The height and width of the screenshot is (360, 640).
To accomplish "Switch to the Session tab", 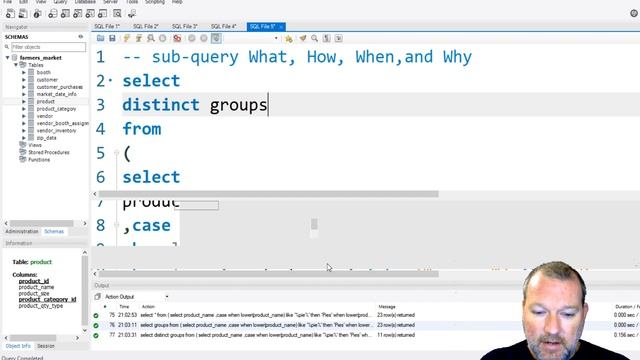I will (x=46, y=346).
